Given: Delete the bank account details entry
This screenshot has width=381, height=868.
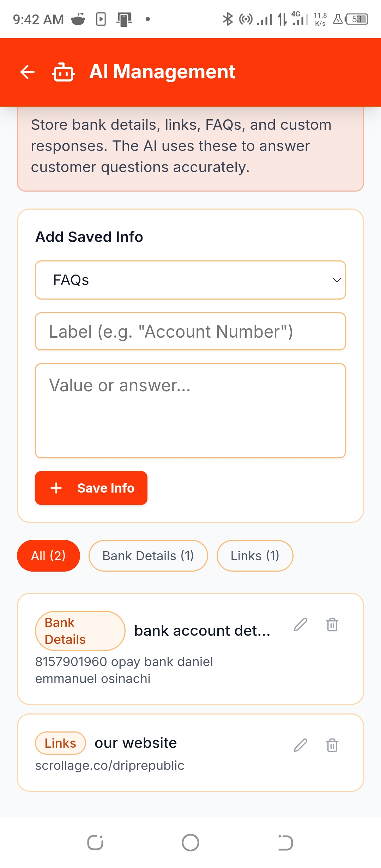Looking at the screenshot, I should point(332,625).
